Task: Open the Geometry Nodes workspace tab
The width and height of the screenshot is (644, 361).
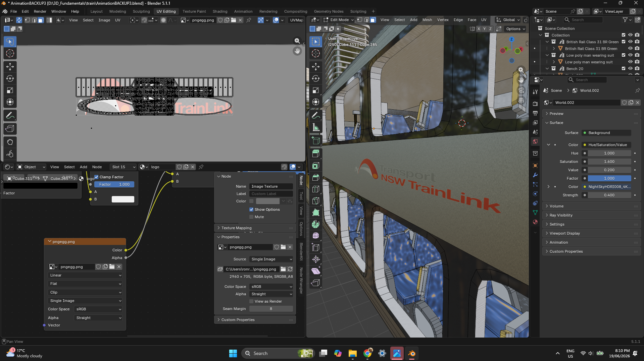Action: point(329,11)
